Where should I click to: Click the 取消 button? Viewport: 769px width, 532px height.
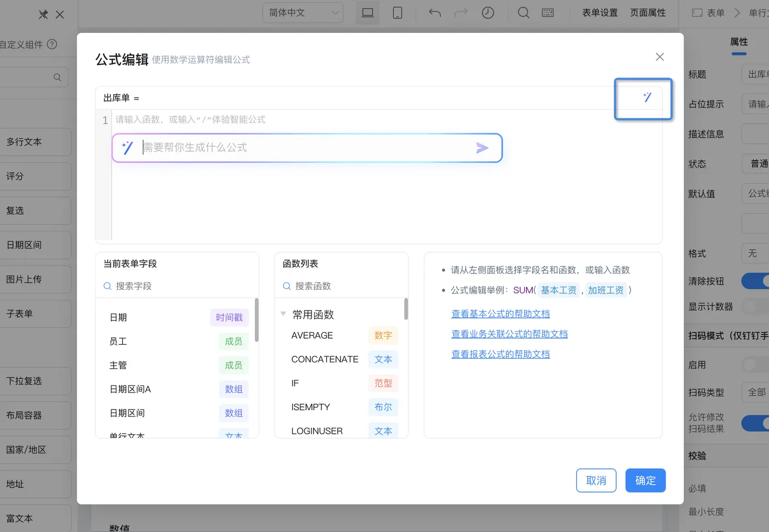596,480
